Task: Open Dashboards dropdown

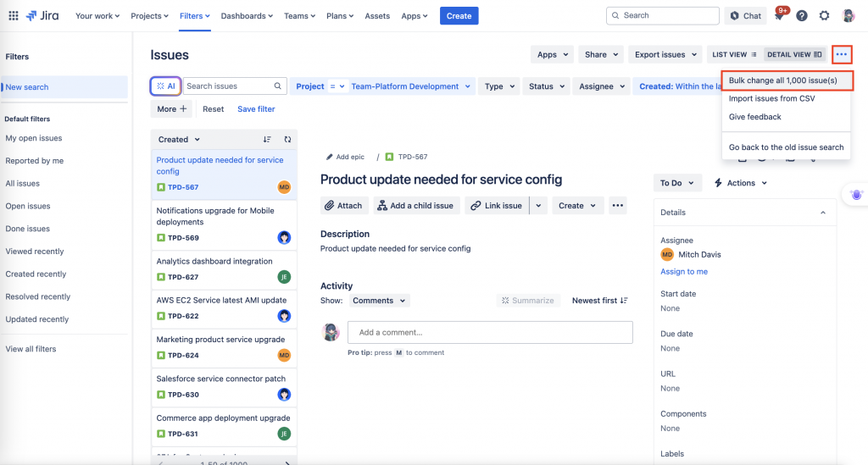Action: click(x=247, y=15)
